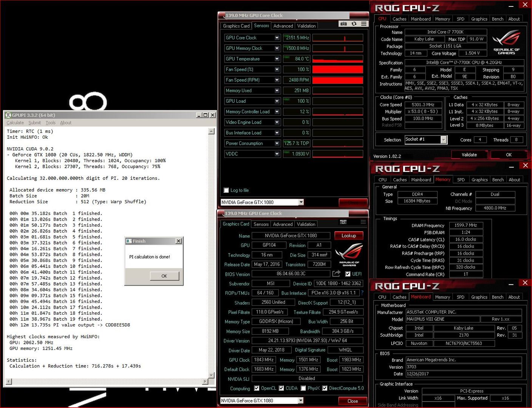
Task: Click OK in the Finish dialog
Action: [164, 276]
